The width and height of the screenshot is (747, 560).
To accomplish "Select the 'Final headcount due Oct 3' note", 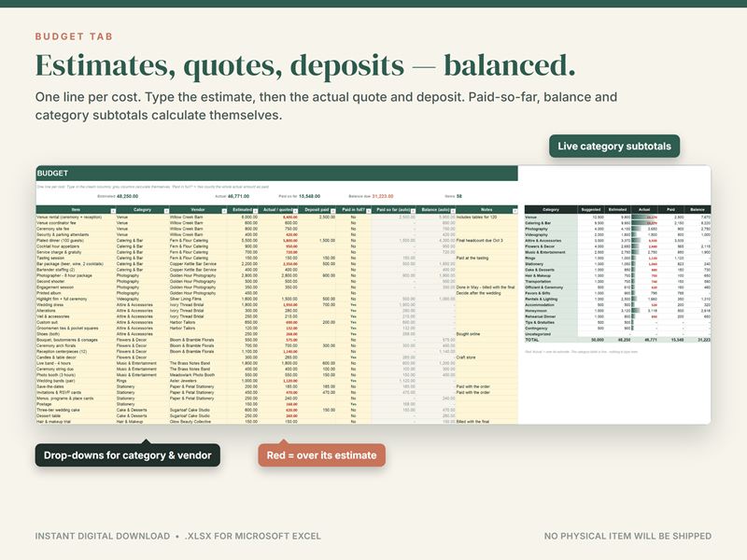I will pyautogui.click(x=486, y=241).
